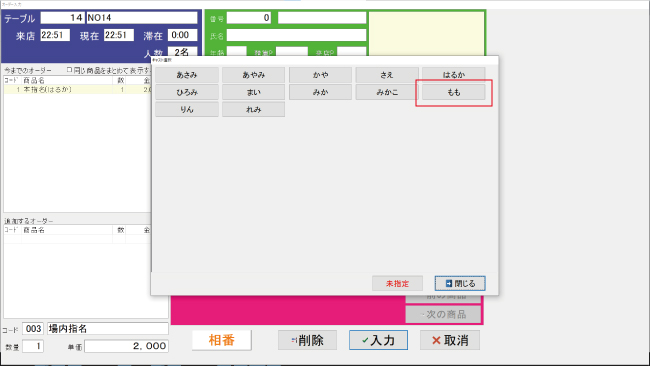
Task: Click the 単価 unit price field 2,000
Action: [x=126, y=346]
